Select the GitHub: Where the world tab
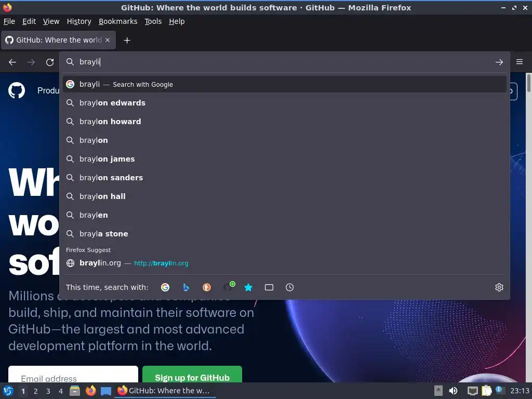This screenshot has height=399, width=532. 58,40
